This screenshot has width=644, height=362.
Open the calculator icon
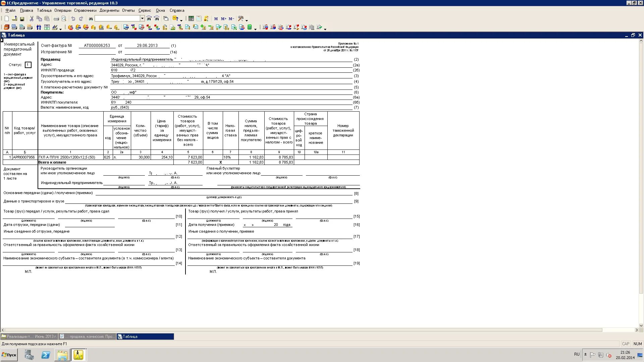click(x=191, y=19)
